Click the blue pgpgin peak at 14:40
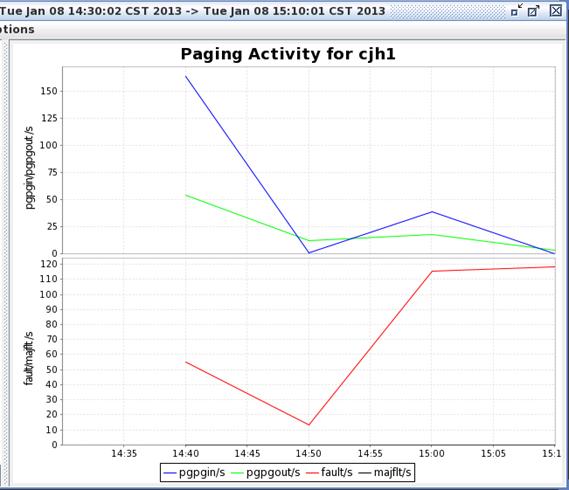 click(x=186, y=76)
